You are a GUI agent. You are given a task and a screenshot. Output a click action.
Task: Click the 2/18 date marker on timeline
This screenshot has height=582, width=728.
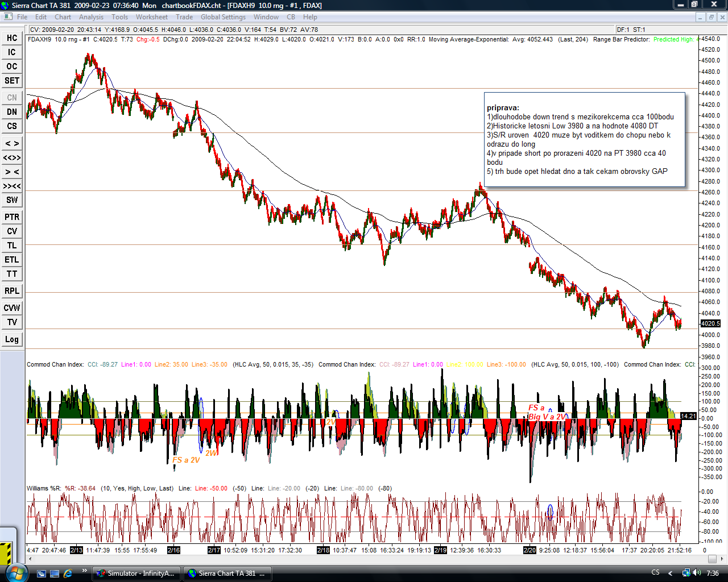[x=323, y=550]
